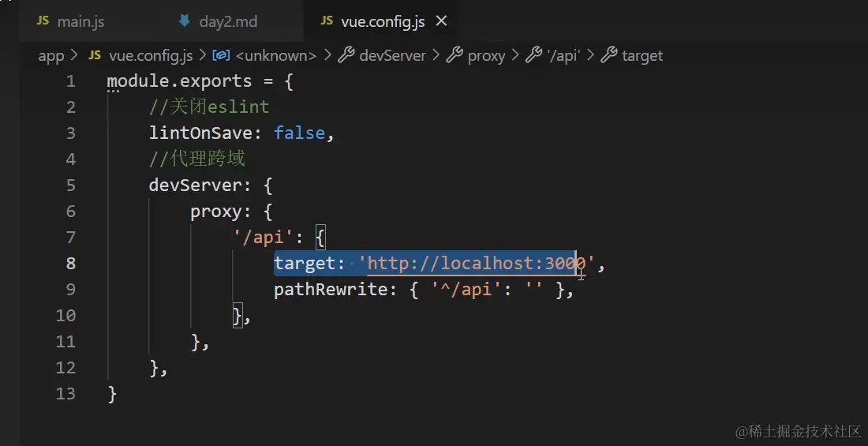The image size is (868, 446).
Task: Click 'pathRewrite' key on line 9
Action: [x=331, y=290]
